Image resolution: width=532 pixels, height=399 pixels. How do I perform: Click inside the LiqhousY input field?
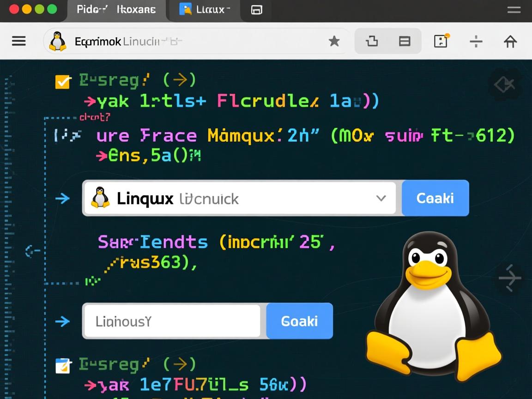(171, 321)
